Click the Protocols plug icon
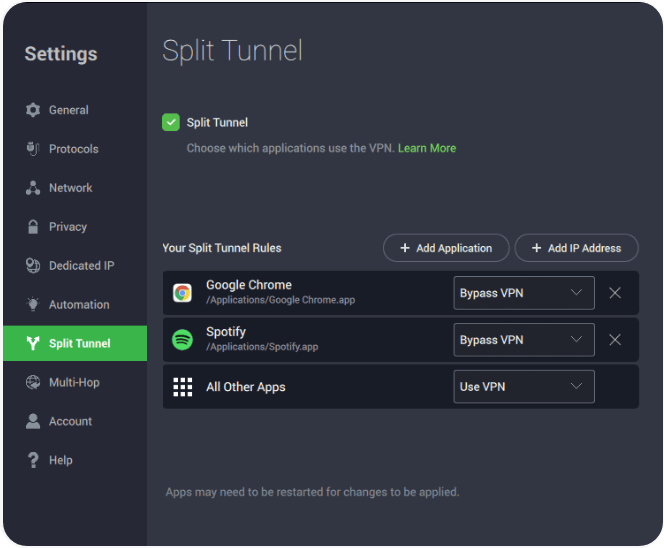Screen dimensions: 664x548 tap(33, 149)
